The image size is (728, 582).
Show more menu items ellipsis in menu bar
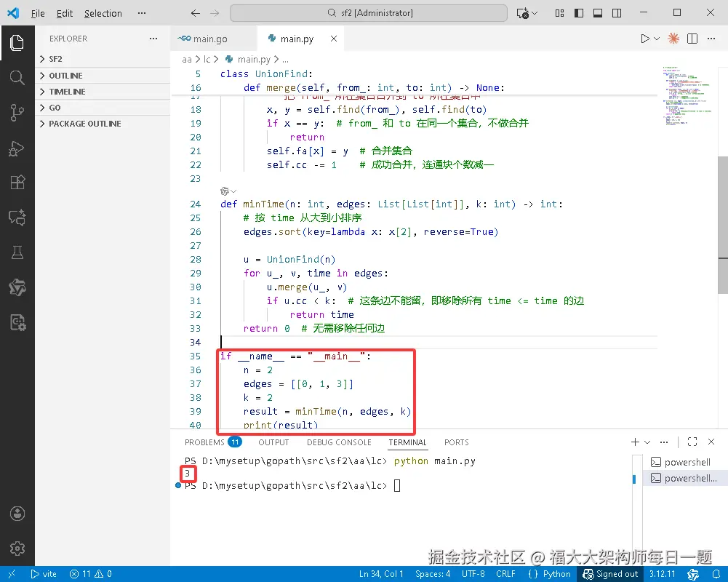tap(142, 14)
